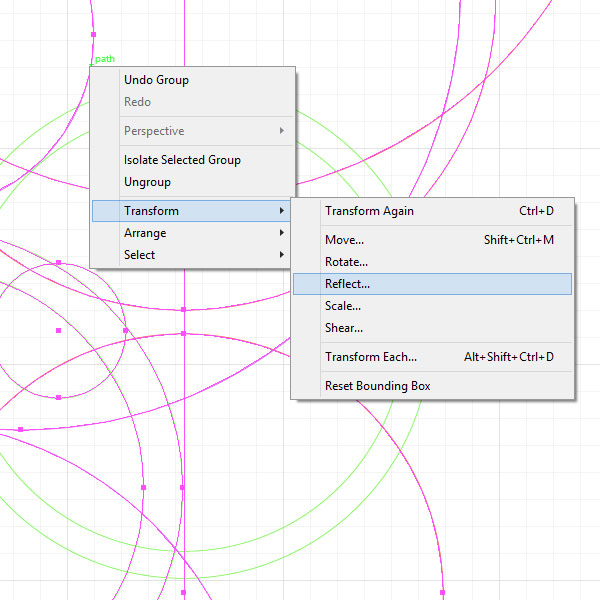Open the Transform submenu entry
The image size is (600, 600).
click(x=192, y=211)
